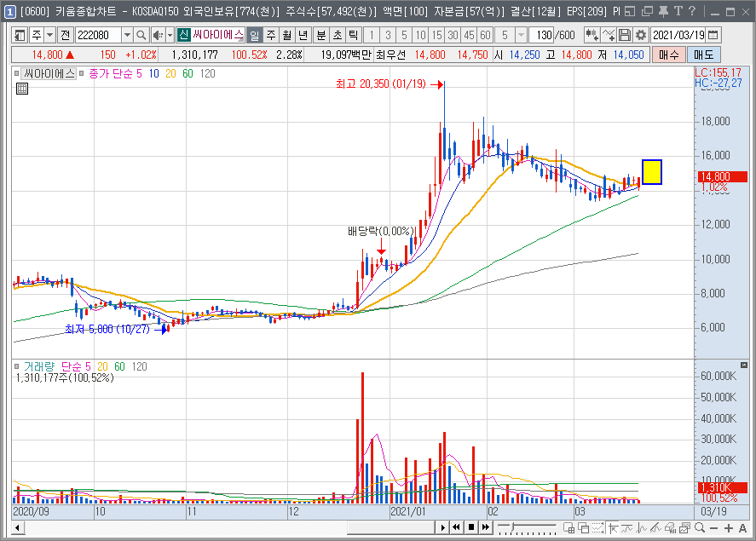Toggle the left panel layout icon
The height and width of the screenshot is (541, 756).
tap(20, 35)
